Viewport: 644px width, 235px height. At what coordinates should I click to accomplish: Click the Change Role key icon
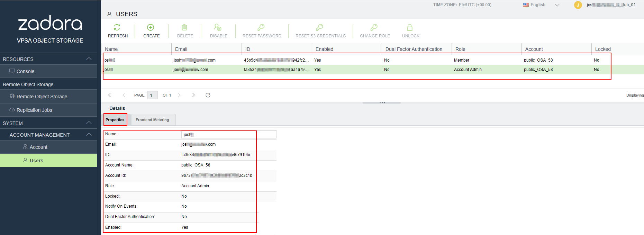(x=374, y=27)
